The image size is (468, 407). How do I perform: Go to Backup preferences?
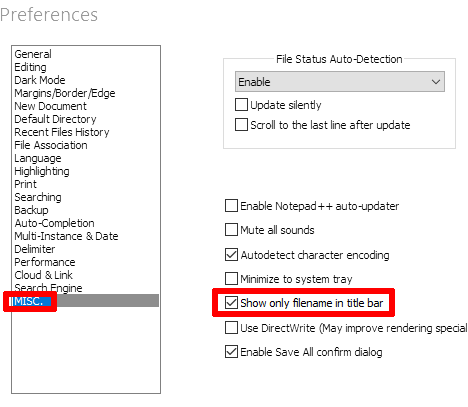31,210
